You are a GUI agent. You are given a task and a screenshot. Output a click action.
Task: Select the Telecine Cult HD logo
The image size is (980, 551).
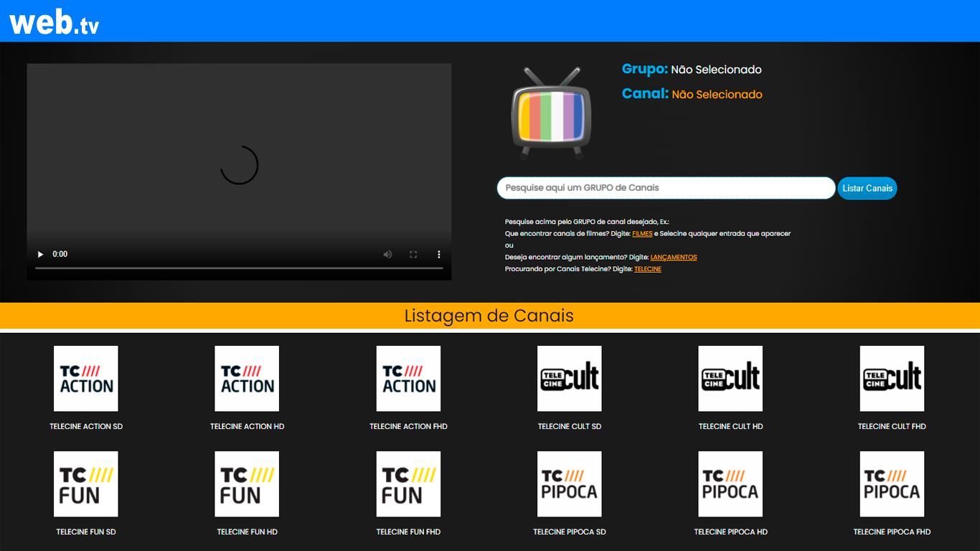730,379
